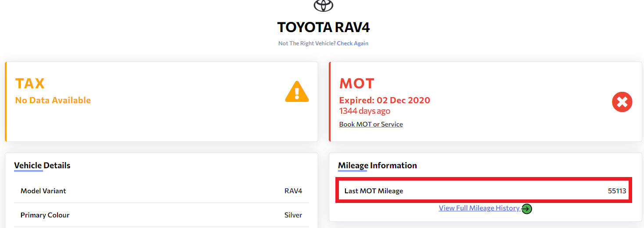This screenshot has height=228, width=644.
Task: Click the red MOT expired cross icon
Action: (622, 102)
